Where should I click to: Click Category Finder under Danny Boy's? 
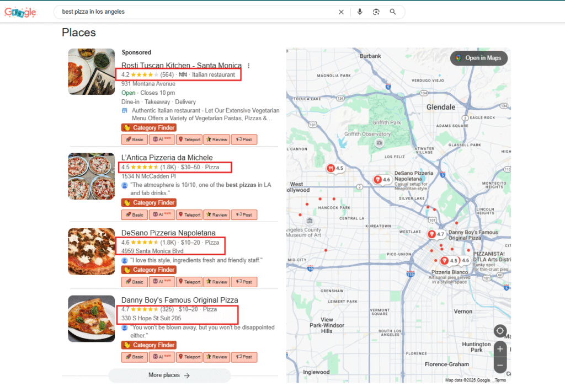(x=149, y=345)
